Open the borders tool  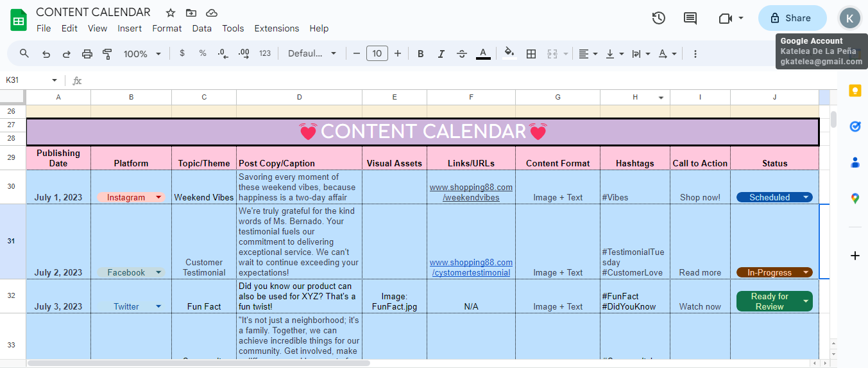click(531, 53)
